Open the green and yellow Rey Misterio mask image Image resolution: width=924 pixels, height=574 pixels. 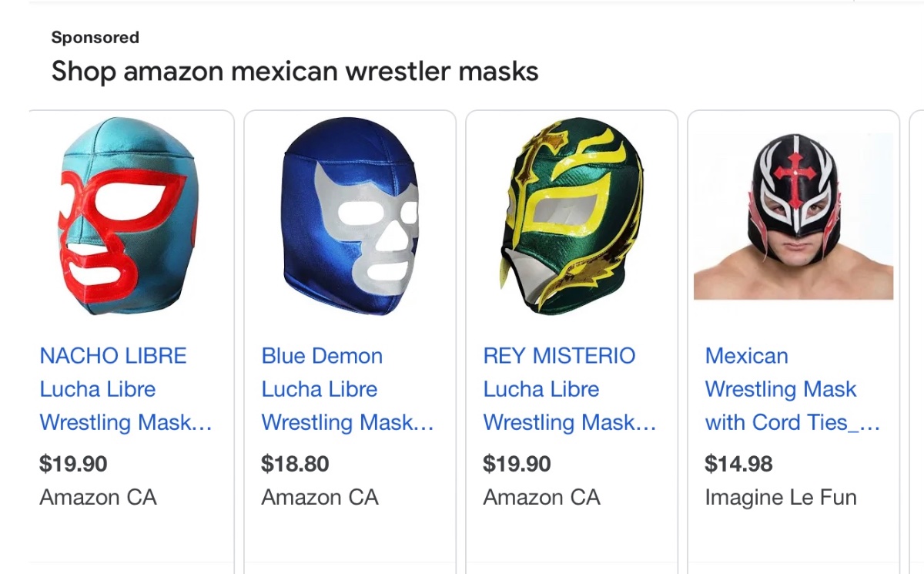point(572,217)
